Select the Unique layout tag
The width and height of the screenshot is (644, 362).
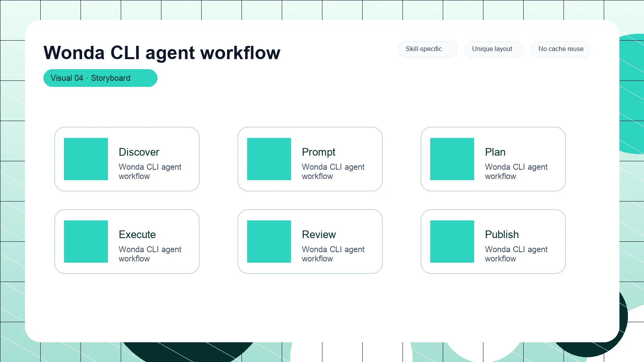pos(494,49)
